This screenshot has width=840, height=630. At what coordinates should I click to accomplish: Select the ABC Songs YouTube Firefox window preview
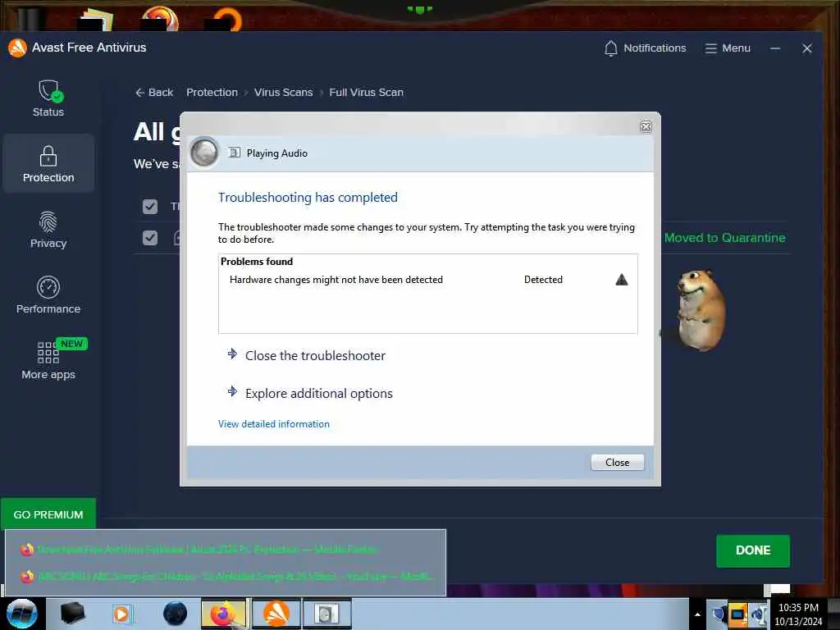pos(226,577)
